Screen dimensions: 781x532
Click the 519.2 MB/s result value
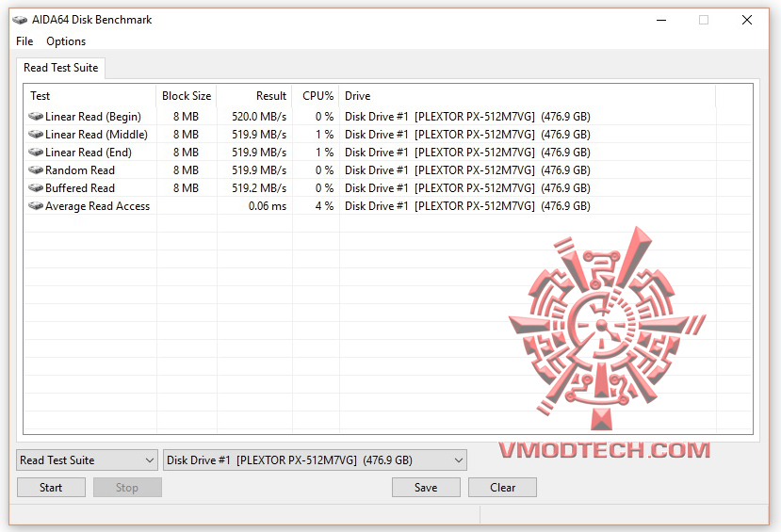259,188
